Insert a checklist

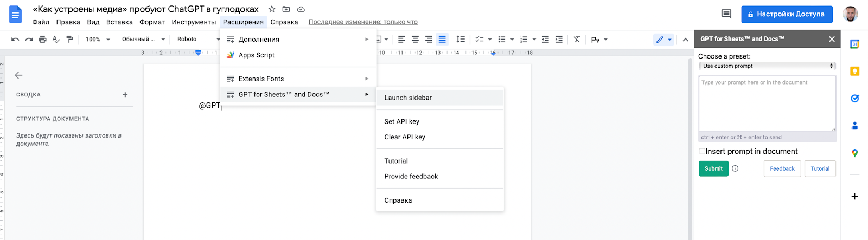479,40
